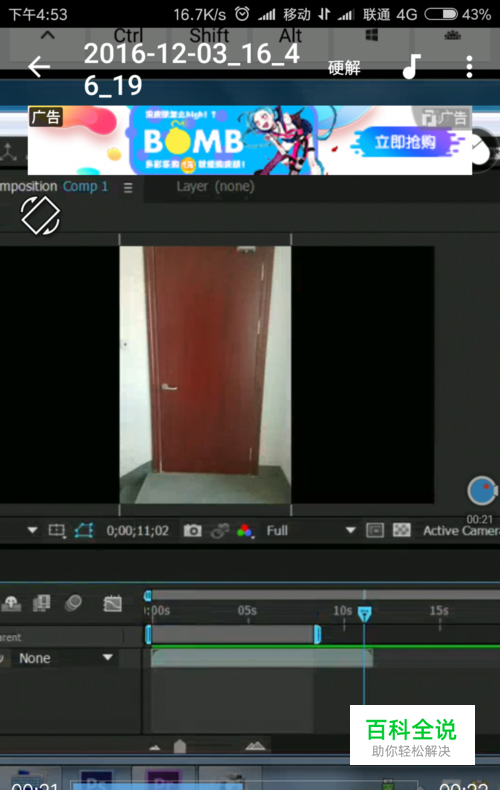The image size is (500, 790).
Task: Open the music note audio options
Action: [x=412, y=67]
